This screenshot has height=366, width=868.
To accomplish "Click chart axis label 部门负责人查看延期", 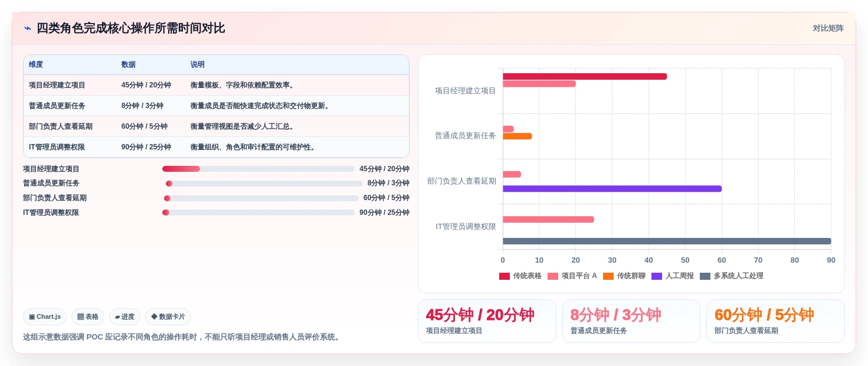I will coord(461,181).
